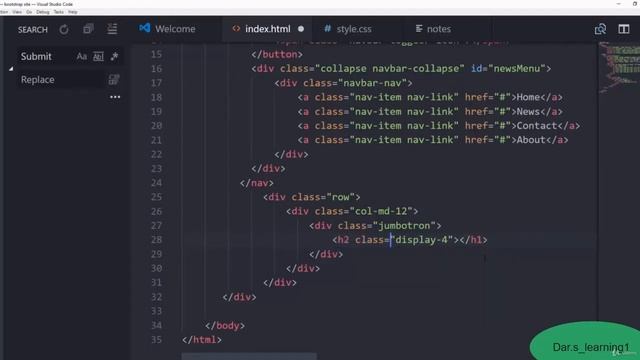Screen dimensions: 640x360
Task: Click into the Replace input field
Action: [60, 80]
